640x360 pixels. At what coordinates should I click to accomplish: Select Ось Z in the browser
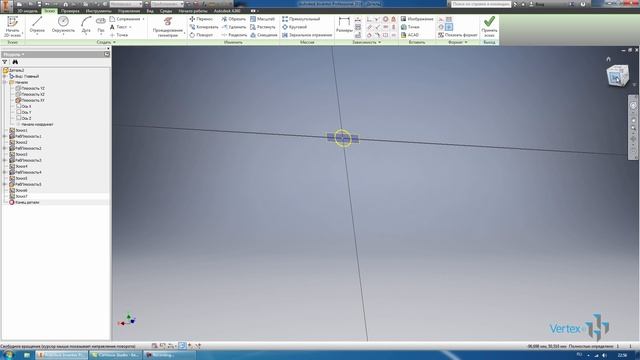23,118
